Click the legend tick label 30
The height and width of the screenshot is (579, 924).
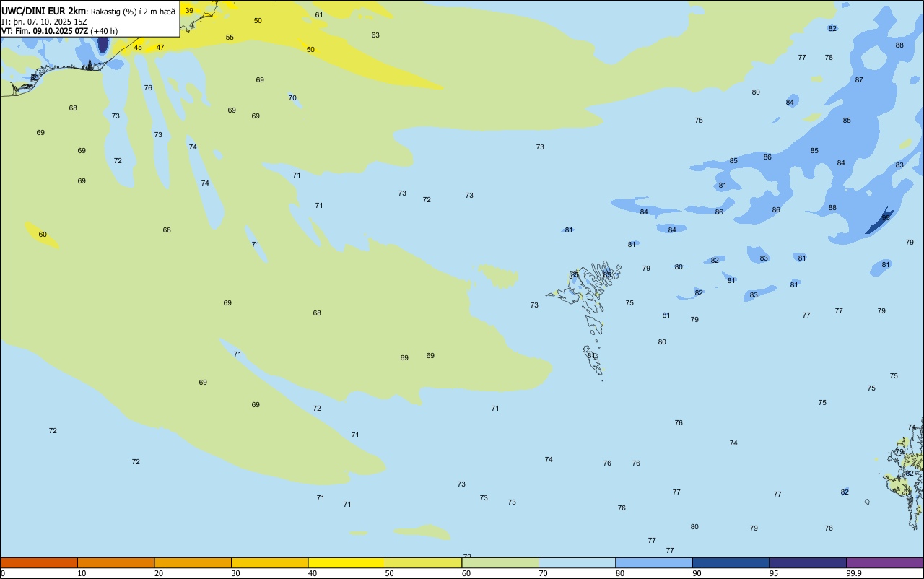(236, 573)
